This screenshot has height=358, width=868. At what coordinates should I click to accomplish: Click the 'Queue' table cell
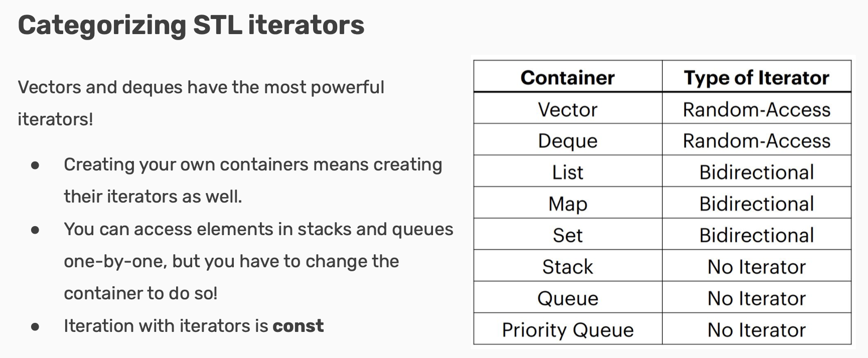click(x=567, y=299)
